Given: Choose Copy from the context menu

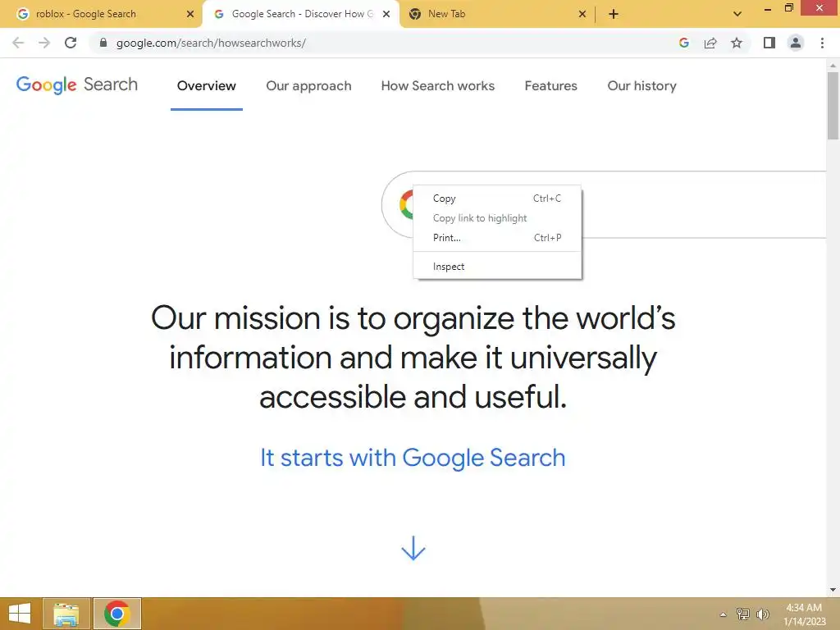Looking at the screenshot, I should pos(497,199).
